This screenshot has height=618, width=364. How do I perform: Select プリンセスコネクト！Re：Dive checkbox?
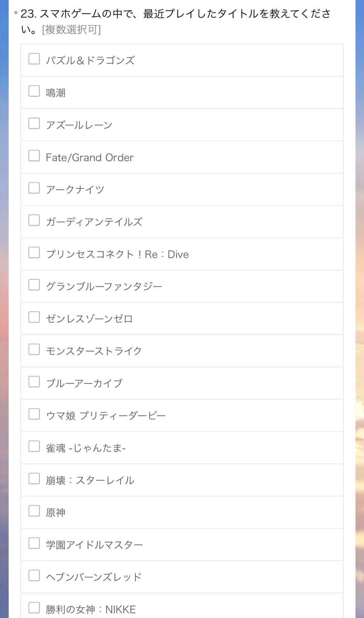pyautogui.click(x=34, y=253)
